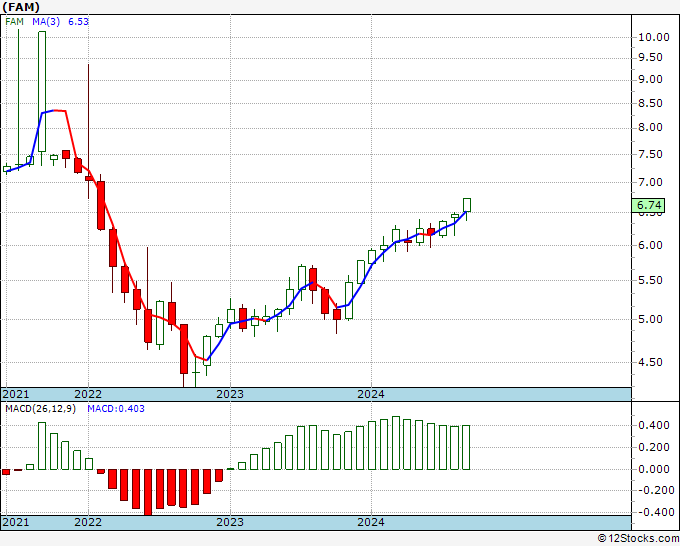Click 2023 on the price chart time axis
This screenshot has width=680, height=546.
[230, 394]
